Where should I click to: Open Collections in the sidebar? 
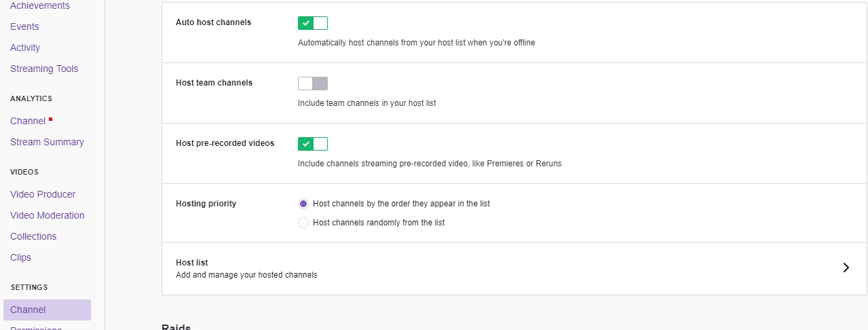point(33,236)
